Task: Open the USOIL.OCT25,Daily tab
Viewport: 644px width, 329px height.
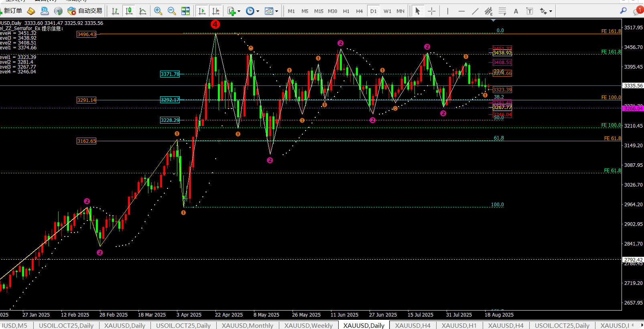Action: [x=66, y=325]
